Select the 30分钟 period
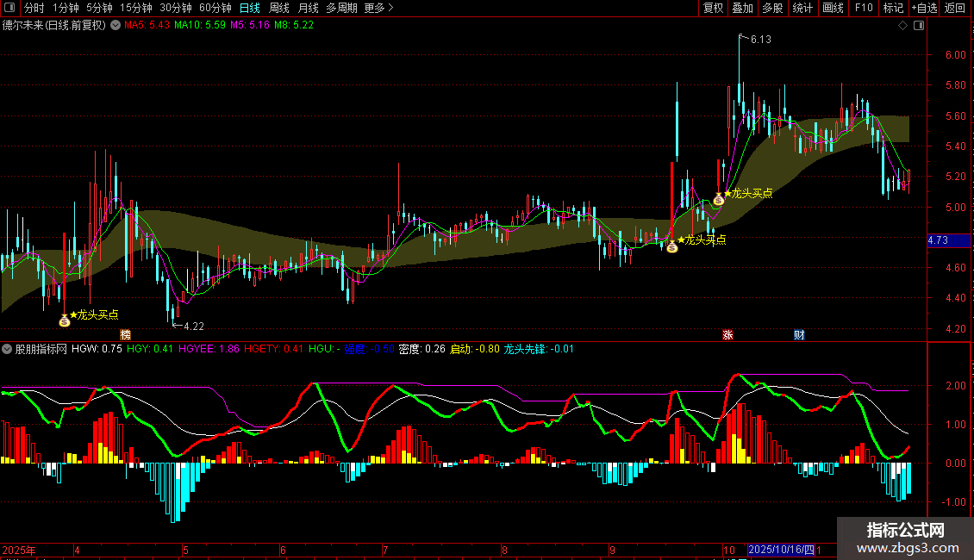This screenshot has width=974, height=560. 175,8
